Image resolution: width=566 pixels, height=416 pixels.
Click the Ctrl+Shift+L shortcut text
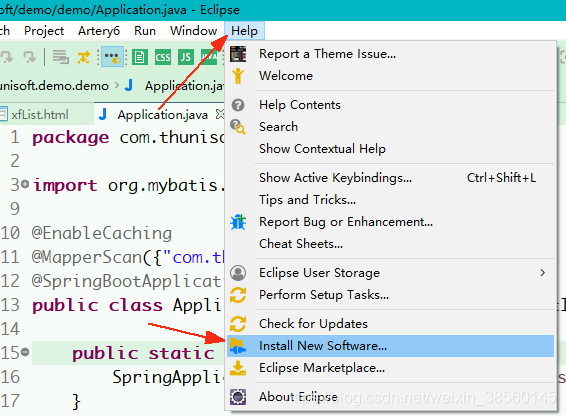pyautogui.click(x=501, y=178)
